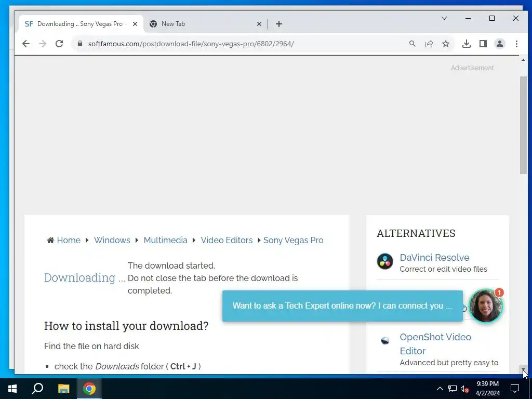Go to Home breadcrumb link
The width and height of the screenshot is (532, 399).
(x=69, y=240)
